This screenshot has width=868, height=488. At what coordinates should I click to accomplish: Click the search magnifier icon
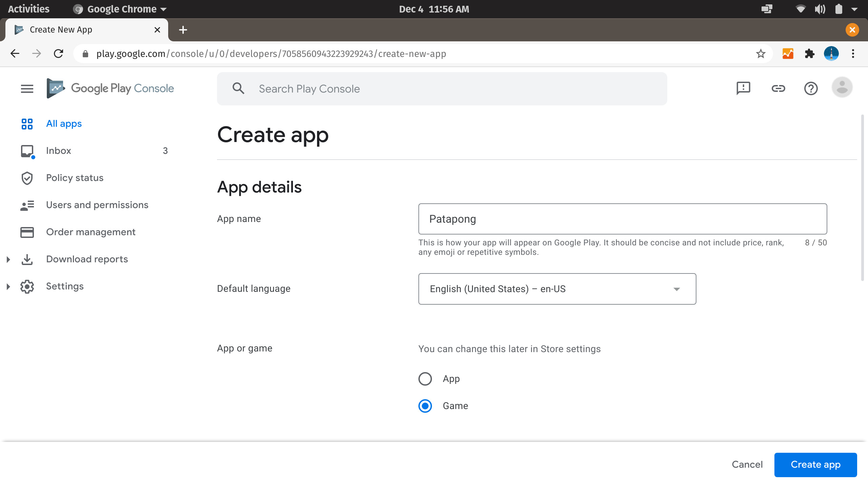[x=238, y=88]
